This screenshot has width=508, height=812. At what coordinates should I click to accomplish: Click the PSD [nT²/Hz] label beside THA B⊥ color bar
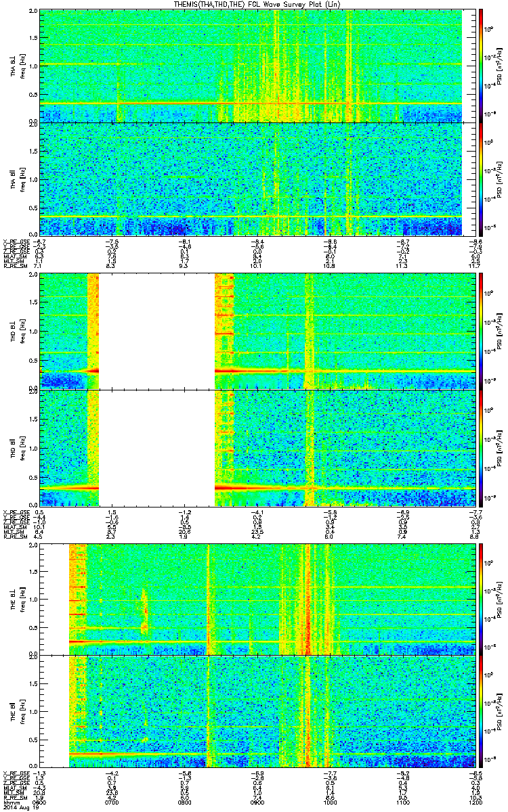(500, 66)
